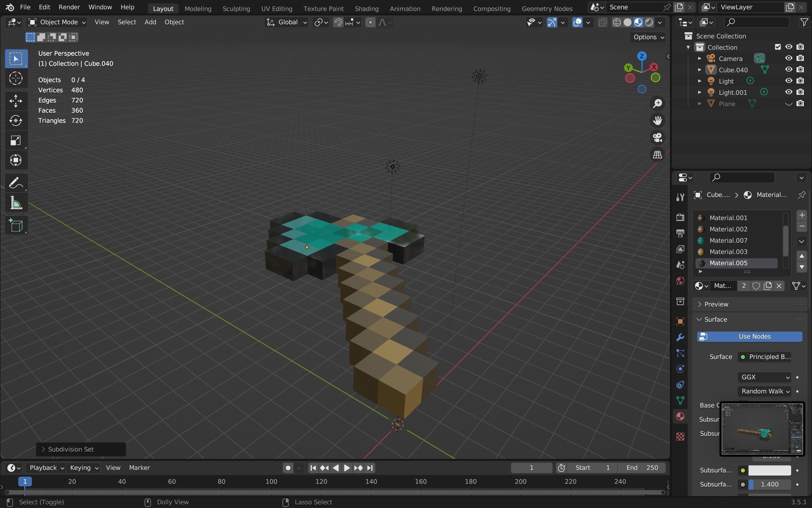Open GGX distribution dropdown
The width and height of the screenshot is (812, 508).
764,377
